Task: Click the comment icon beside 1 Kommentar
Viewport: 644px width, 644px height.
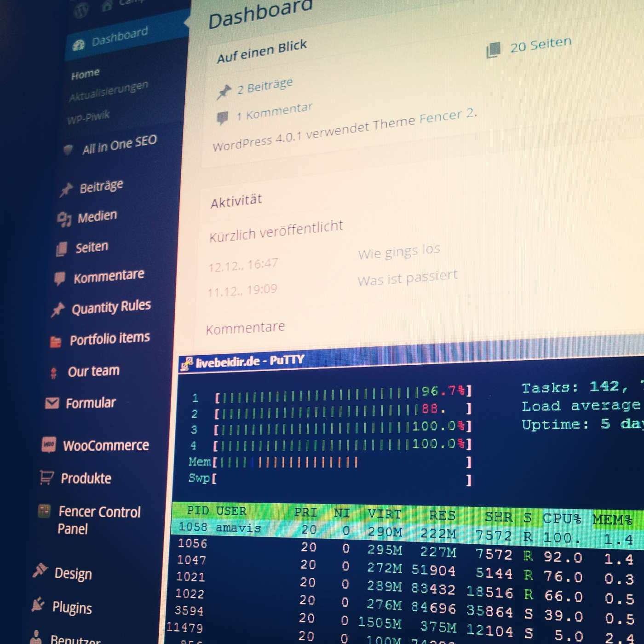Action: click(222, 118)
